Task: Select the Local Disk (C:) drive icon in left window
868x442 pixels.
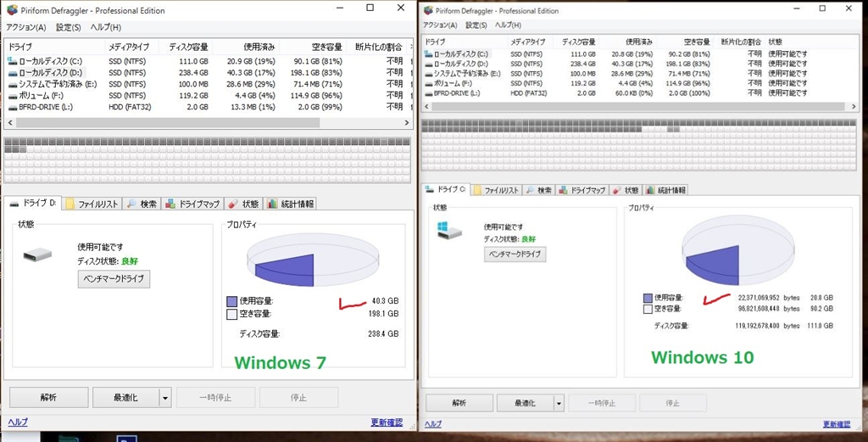Action: click(x=12, y=61)
